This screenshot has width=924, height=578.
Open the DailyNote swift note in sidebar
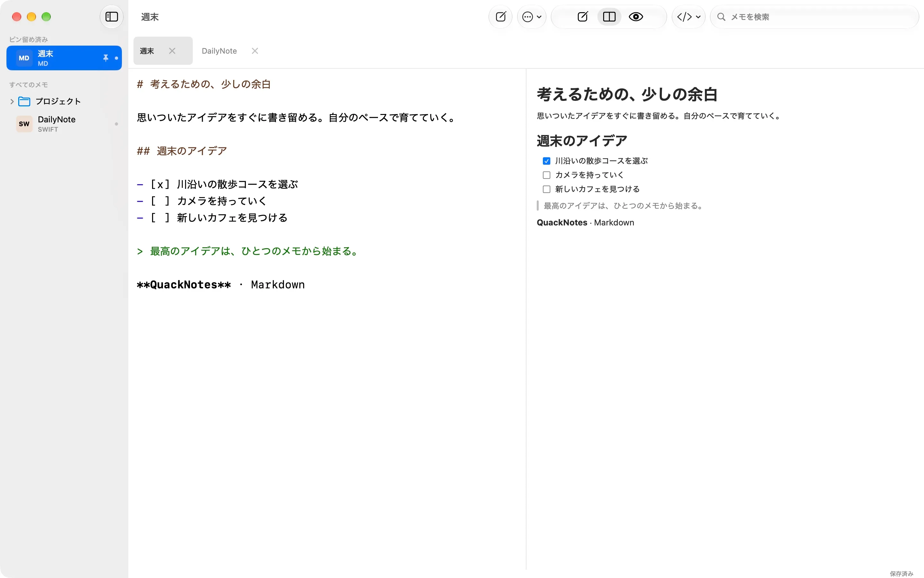pos(64,124)
